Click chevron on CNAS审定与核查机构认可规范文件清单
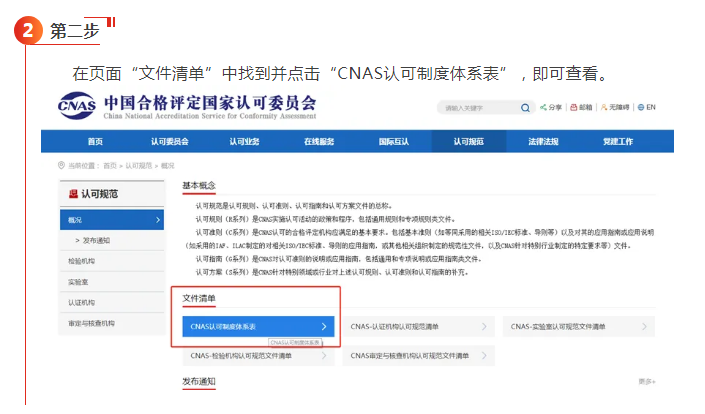Viewport: 705px width, 414px height. click(x=484, y=356)
